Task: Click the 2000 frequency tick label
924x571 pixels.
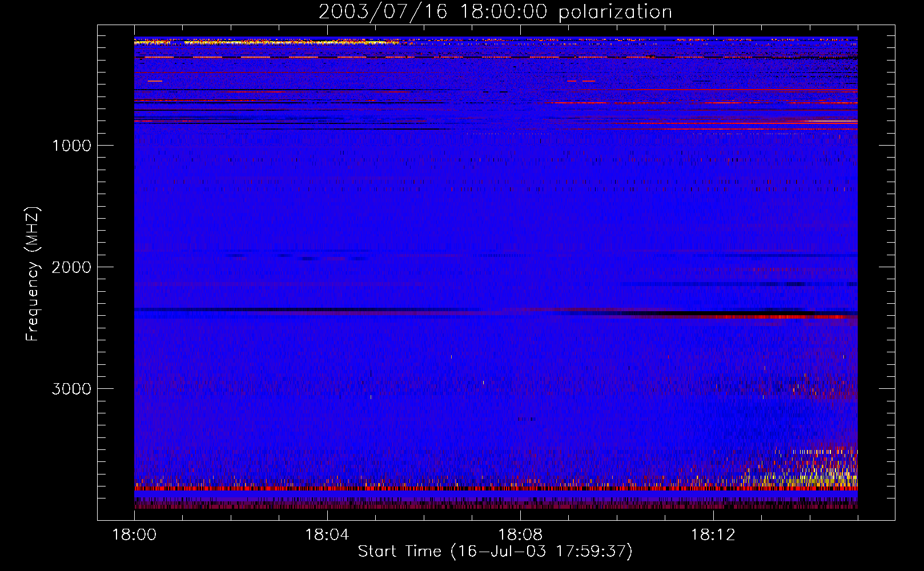Action: (x=71, y=267)
